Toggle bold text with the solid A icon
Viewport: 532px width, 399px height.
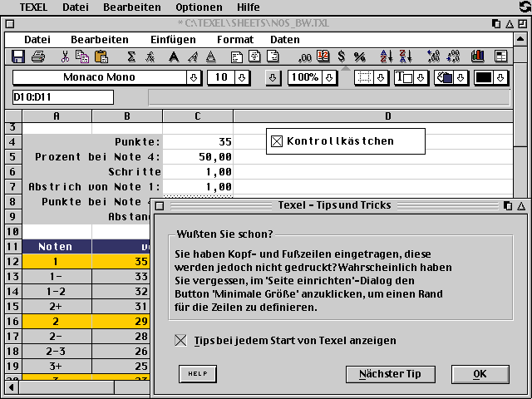174,57
